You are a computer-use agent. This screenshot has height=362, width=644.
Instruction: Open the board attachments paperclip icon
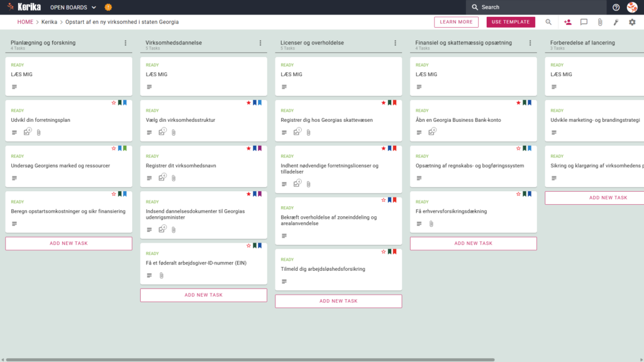[600, 22]
